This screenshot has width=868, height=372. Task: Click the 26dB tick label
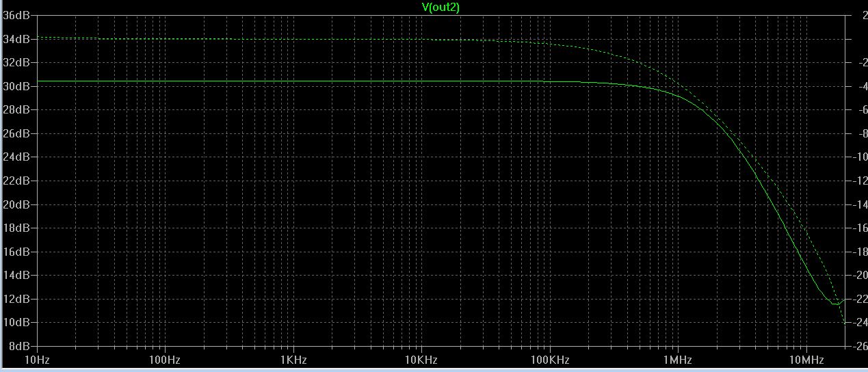pos(16,133)
